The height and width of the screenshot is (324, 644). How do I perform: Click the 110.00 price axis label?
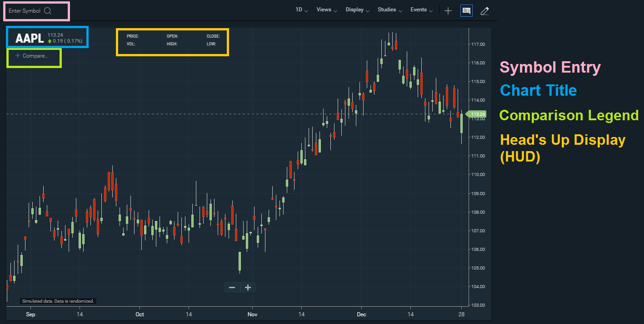point(478,174)
